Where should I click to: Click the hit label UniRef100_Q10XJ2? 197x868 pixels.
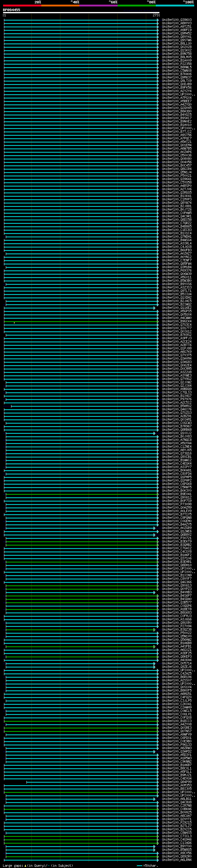tap(177, 433)
